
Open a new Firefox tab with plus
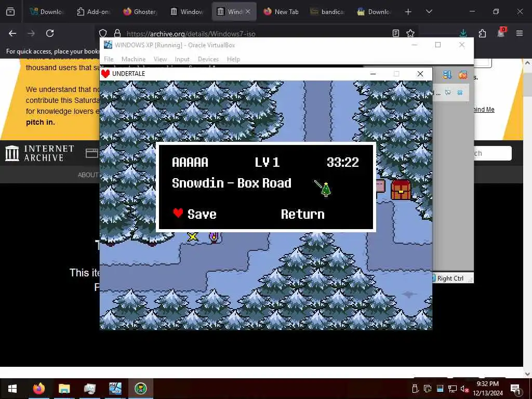(x=408, y=12)
